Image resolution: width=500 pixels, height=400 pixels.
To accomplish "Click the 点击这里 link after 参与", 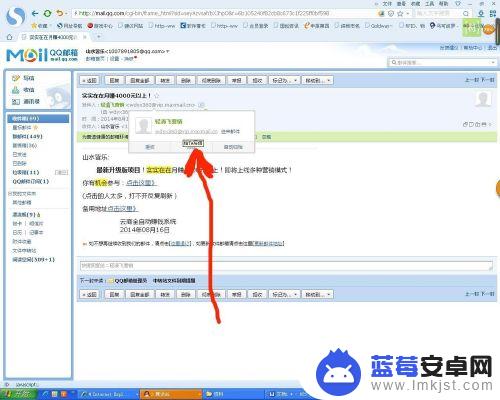I will [141, 183].
